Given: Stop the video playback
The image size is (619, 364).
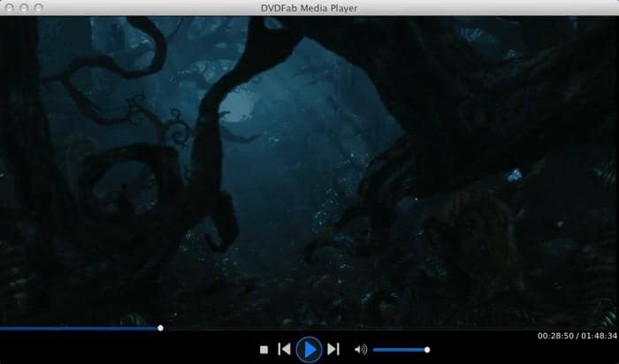Looking at the screenshot, I should point(264,349).
